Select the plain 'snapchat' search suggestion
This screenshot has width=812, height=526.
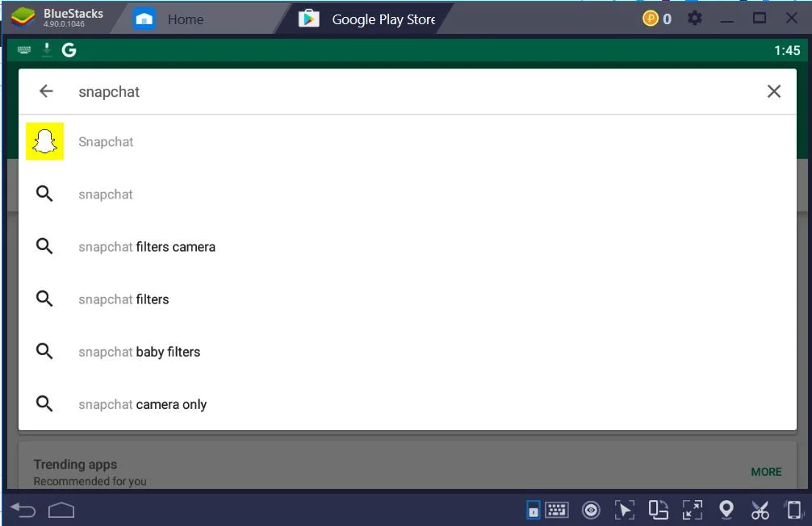click(x=408, y=194)
